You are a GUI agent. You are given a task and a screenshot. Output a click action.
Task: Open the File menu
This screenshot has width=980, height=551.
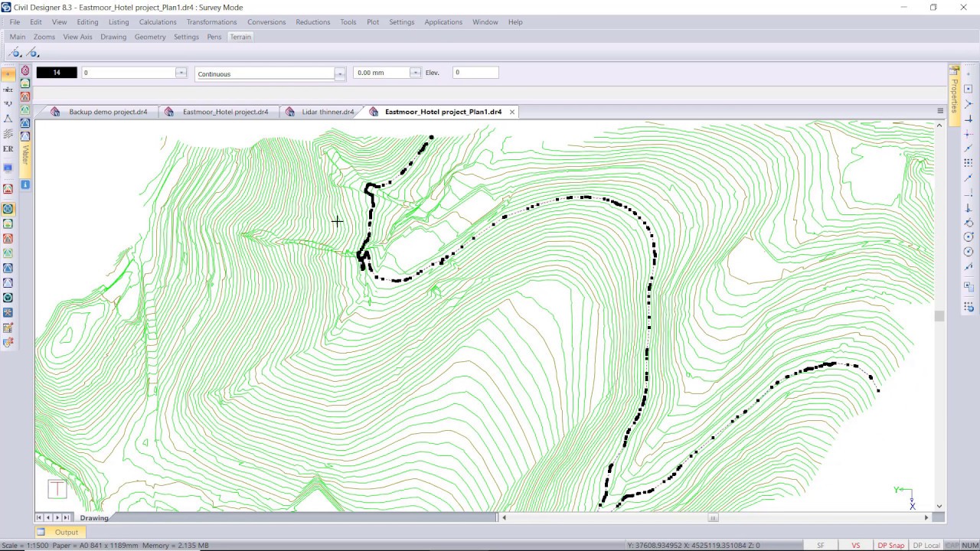pos(15,22)
